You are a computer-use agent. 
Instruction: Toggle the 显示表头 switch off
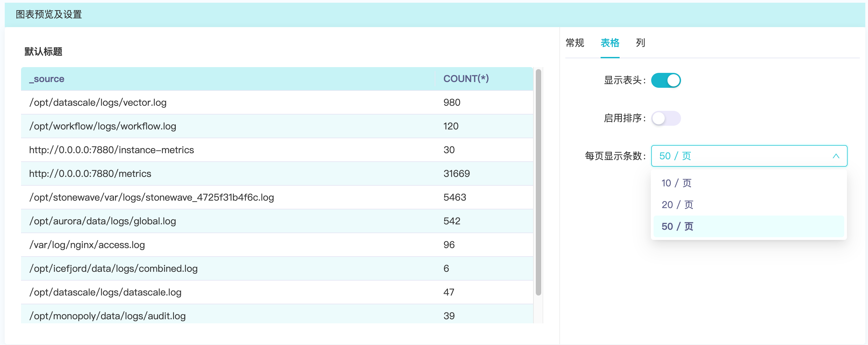(666, 80)
